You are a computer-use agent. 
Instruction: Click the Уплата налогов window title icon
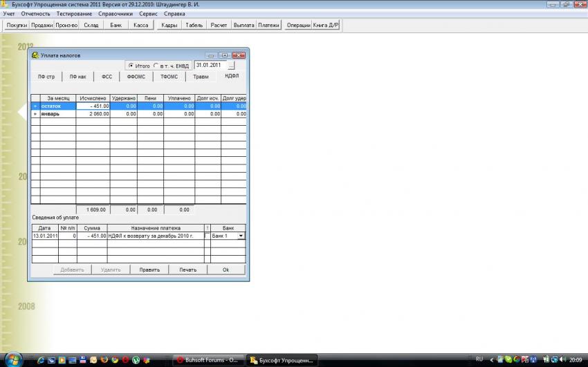tap(35, 55)
